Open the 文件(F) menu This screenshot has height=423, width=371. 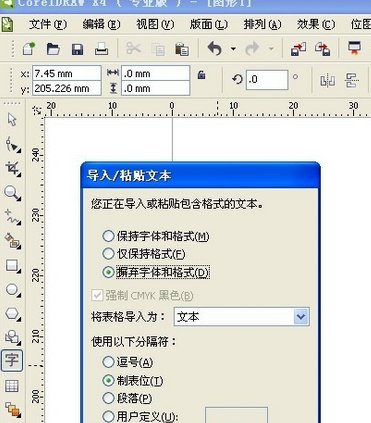point(48,25)
